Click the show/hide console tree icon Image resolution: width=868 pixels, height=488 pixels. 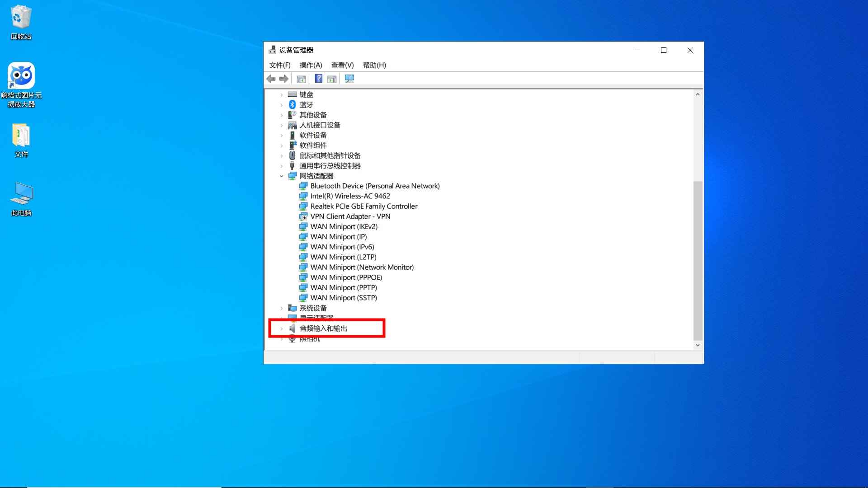[x=301, y=79]
